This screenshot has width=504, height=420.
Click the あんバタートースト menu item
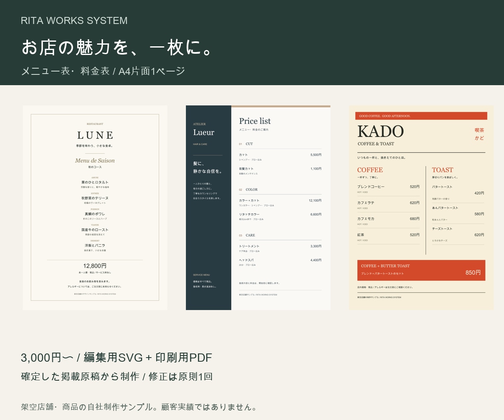click(x=445, y=208)
